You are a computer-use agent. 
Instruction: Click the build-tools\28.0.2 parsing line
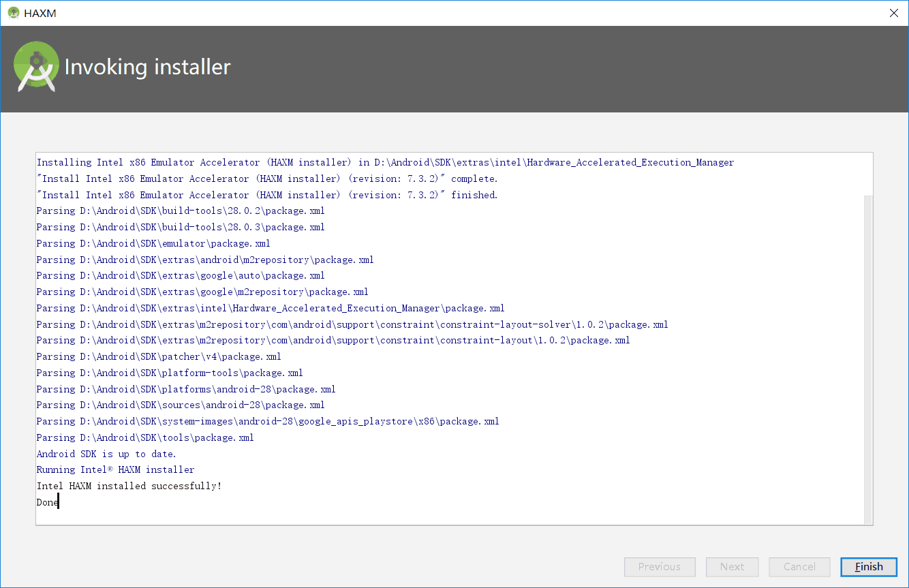tap(181, 211)
